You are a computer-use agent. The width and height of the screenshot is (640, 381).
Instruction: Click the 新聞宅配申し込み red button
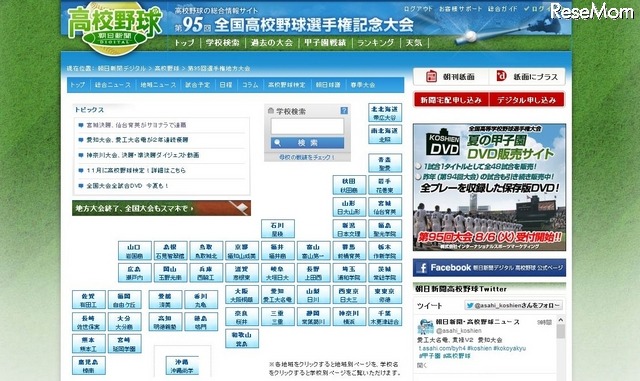coord(451,100)
